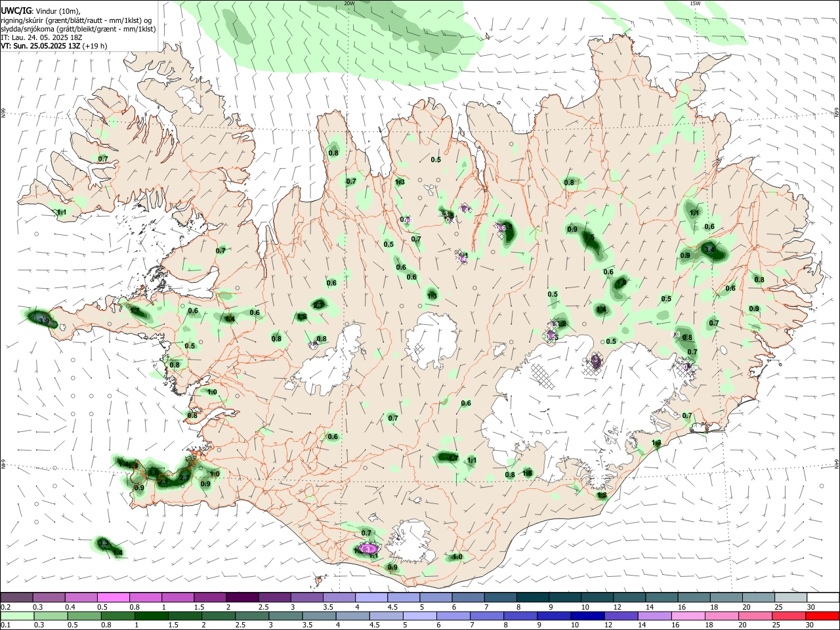Click the palest green 0.1 swatch, lower legend
This screenshot has height=630, width=840.
16,616
